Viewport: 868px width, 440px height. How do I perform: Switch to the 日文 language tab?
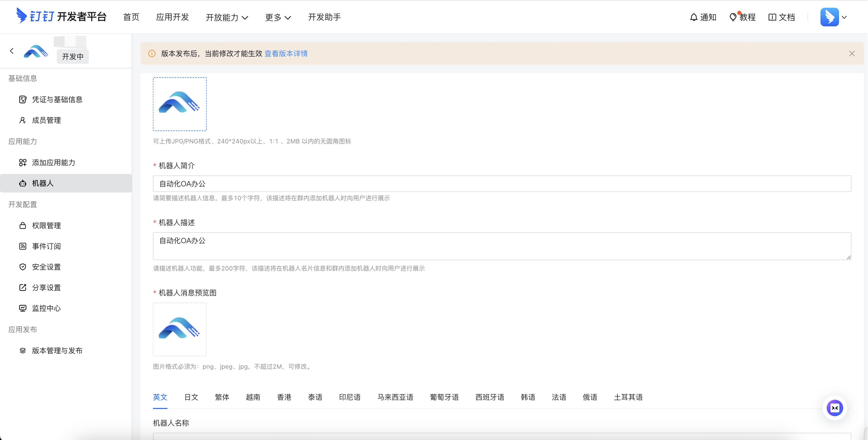click(x=191, y=397)
